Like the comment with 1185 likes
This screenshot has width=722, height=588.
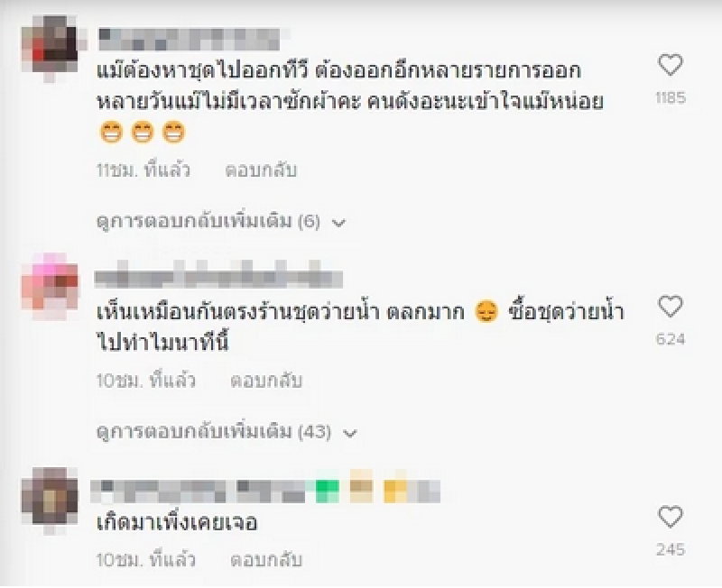tap(671, 65)
